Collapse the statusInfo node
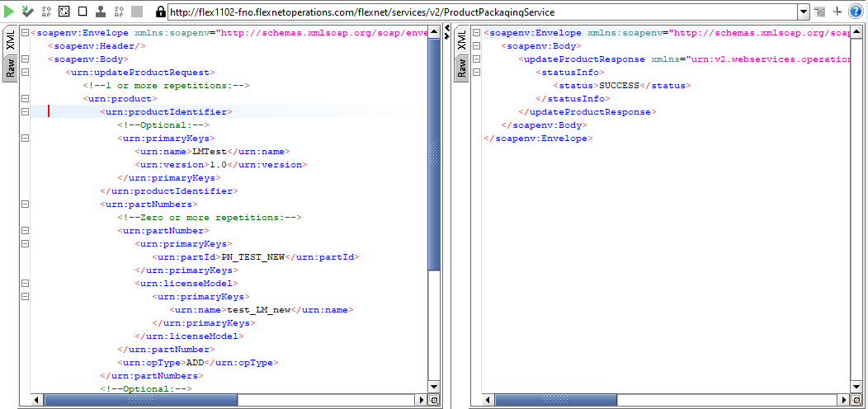868x409 pixels. (476, 72)
